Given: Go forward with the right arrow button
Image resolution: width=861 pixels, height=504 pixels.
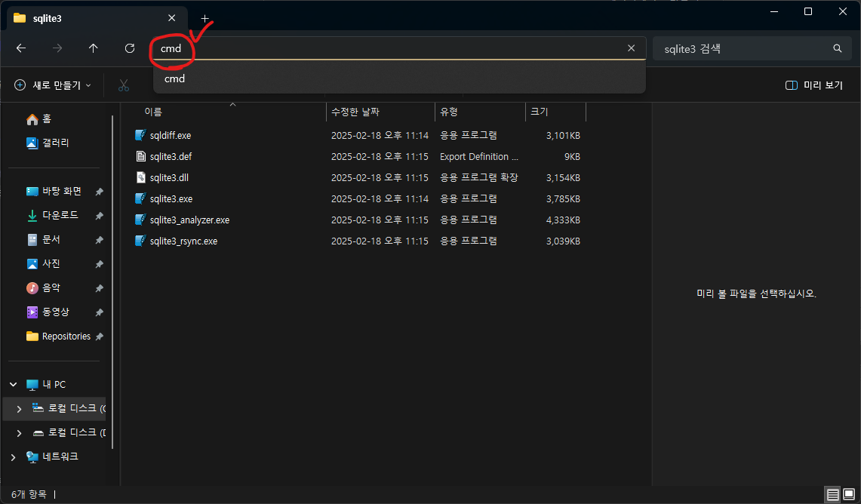Looking at the screenshot, I should coord(57,48).
